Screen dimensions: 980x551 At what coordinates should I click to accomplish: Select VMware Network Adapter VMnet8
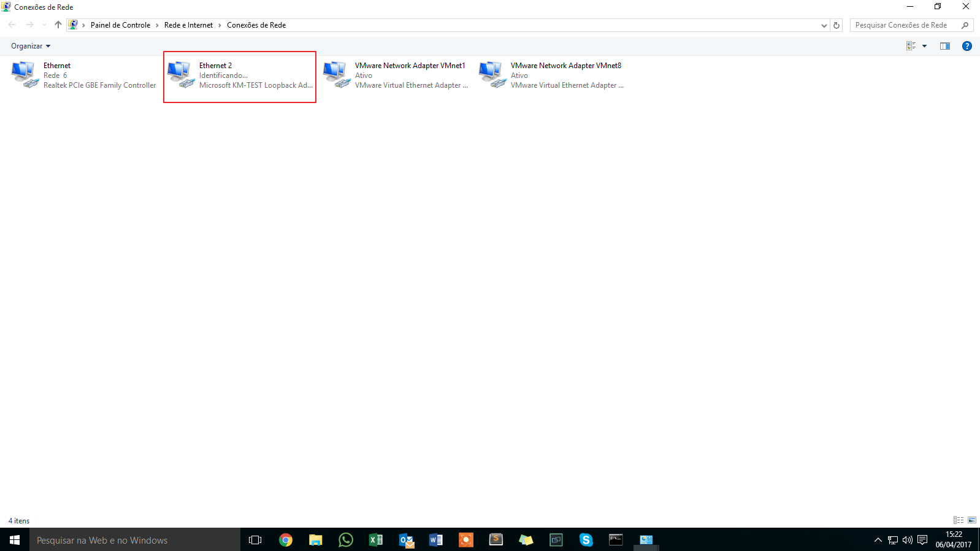551,75
